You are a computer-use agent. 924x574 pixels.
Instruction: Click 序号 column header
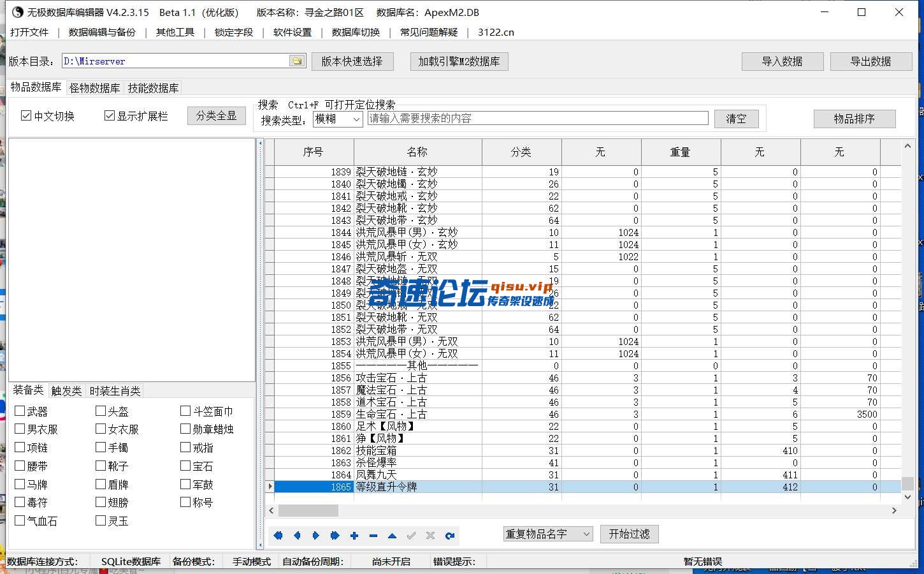click(x=314, y=152)
